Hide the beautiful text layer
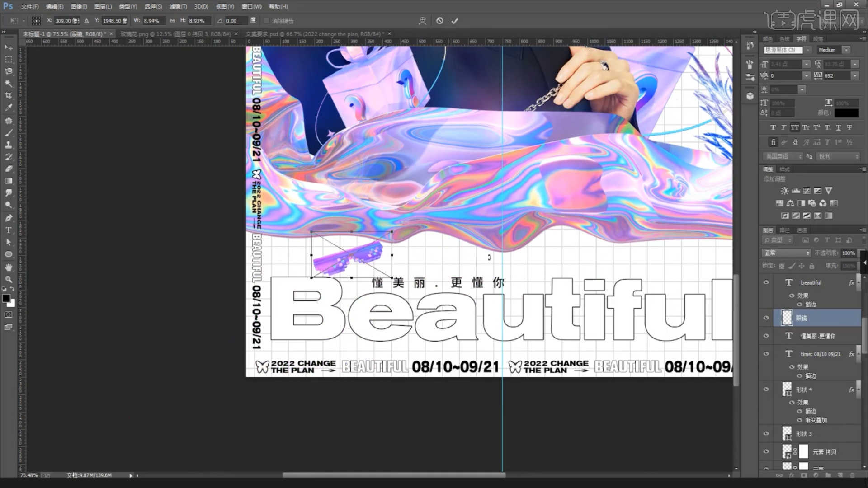This screenshot has height=488, width=868. click(x=766, y=282)
